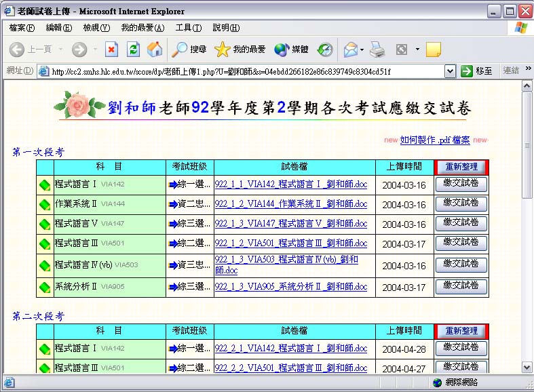Open the 工具(T) menu
Viewport: 534px width, 392px height.
click(188, 28)
